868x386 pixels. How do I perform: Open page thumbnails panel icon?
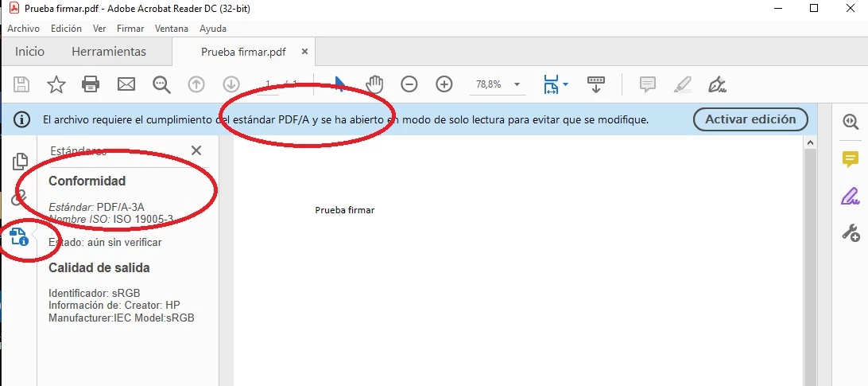(20, 161)
